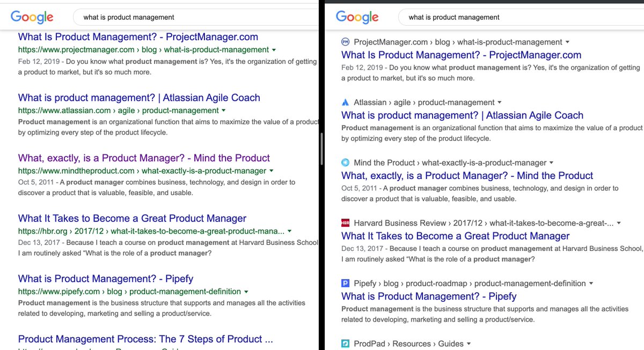
Task: Open 'What It Takes to Become a Great Product Manager' in right window
Action: click(x=456, y=236)
